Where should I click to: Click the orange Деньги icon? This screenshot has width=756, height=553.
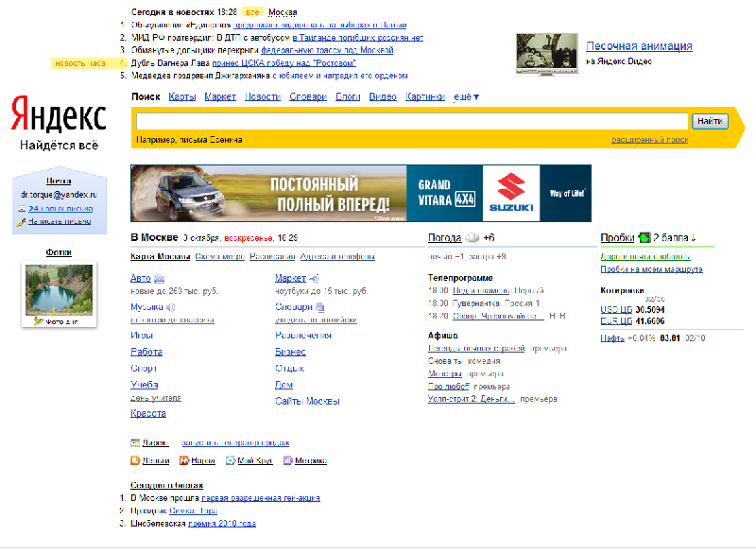coord(135,461)
